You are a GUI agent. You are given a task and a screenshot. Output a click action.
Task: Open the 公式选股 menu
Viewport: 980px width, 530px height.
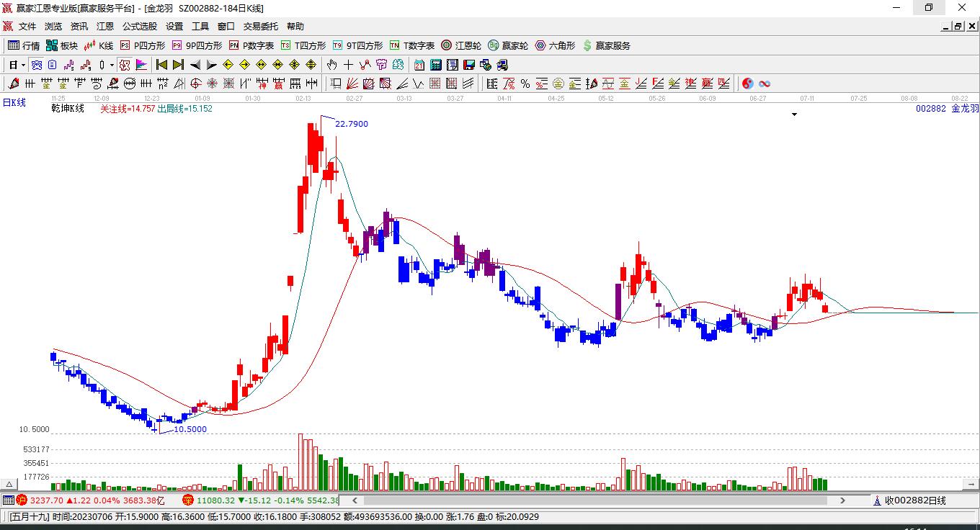139,27
